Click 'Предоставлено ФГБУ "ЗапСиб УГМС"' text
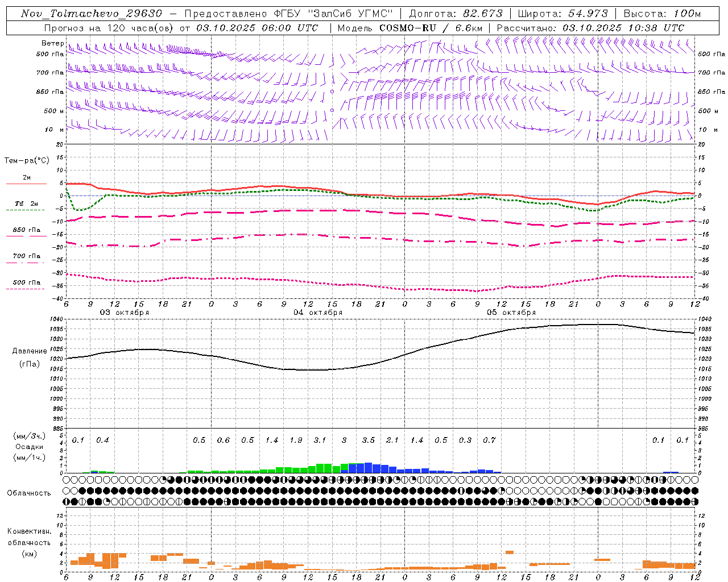Viewport: 728px width, 582px height. coord(289,13)
